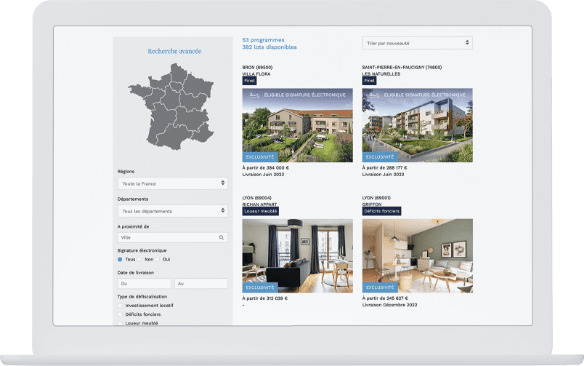This screenshot has height=366, width=584.
Task: Click the France regions map
Action: pos(171,106)
